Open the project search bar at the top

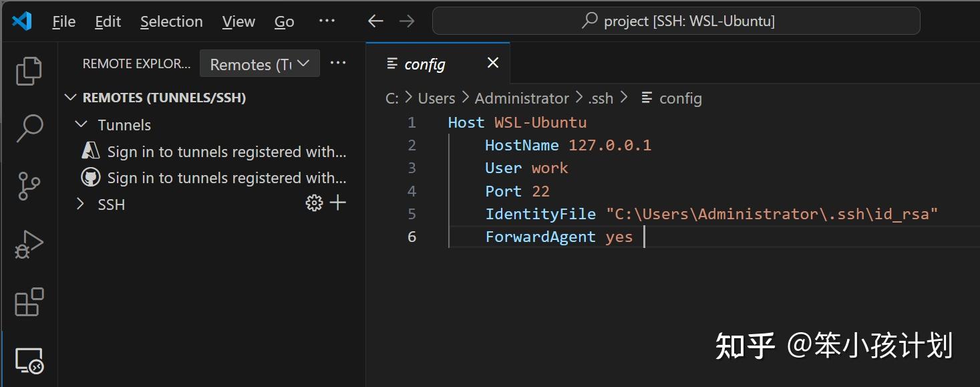[675, 21]
